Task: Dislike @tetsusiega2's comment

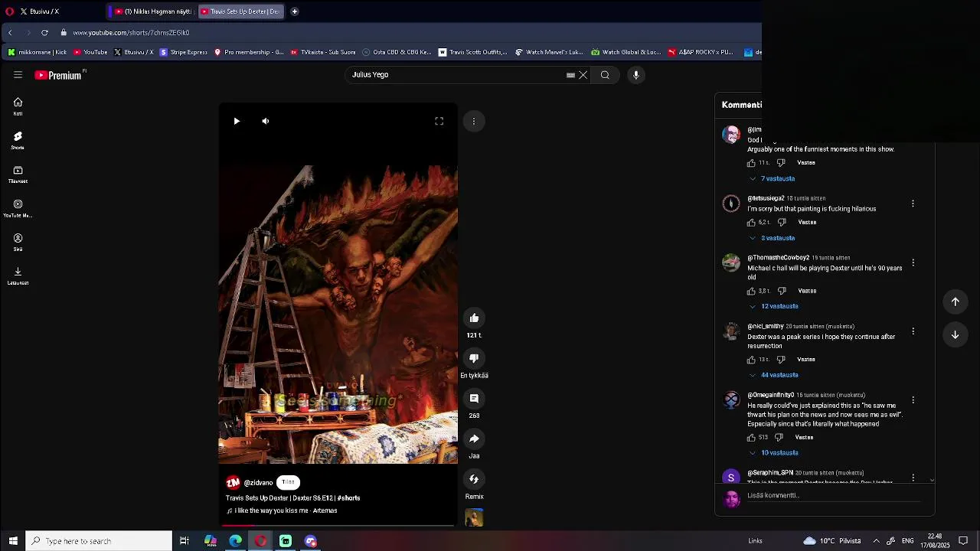Action: (x=782, y=223)
